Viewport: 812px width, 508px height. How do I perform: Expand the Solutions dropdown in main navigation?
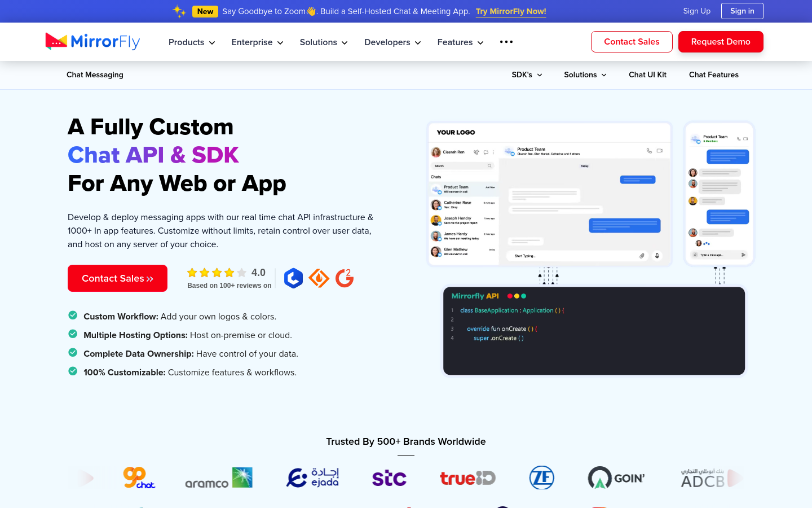[324, 42]
